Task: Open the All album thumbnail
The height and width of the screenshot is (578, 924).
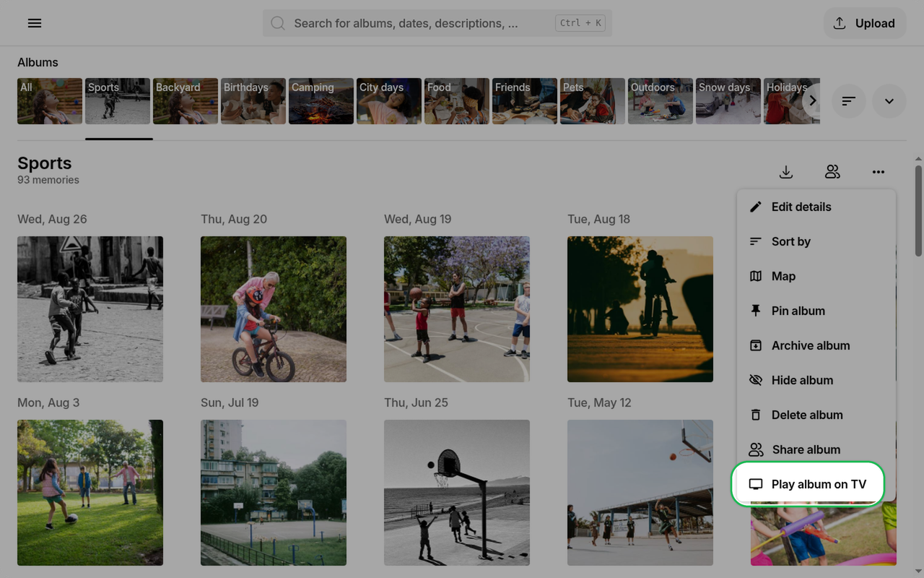Action: click(50, 101)
